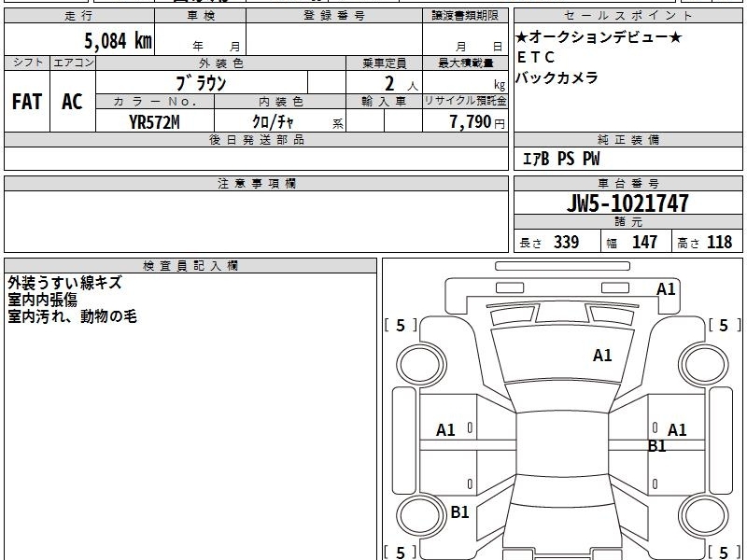Select the 走行 column header
The height and width of the screenshot is (560, 747).
(79, 16)
